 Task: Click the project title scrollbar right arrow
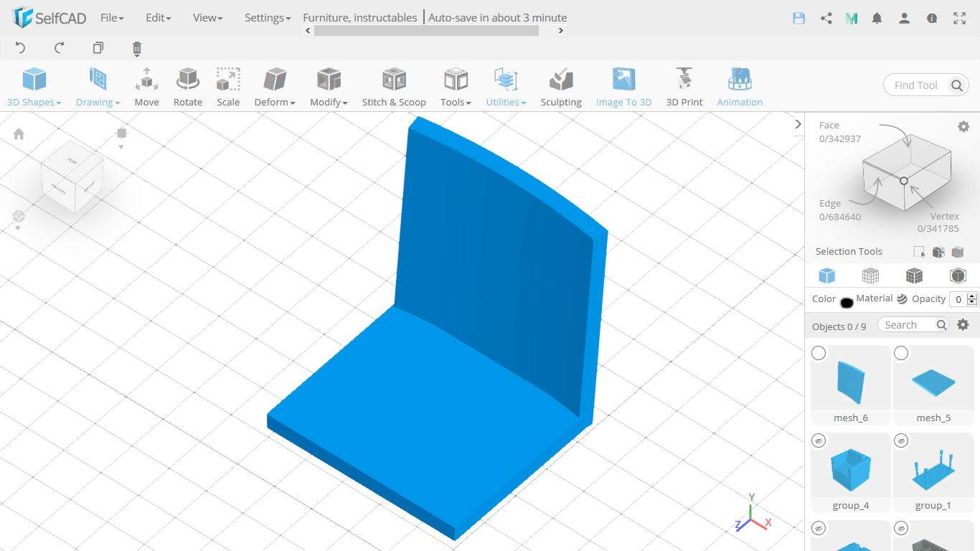pyautogui.click(x=561, y=31)
